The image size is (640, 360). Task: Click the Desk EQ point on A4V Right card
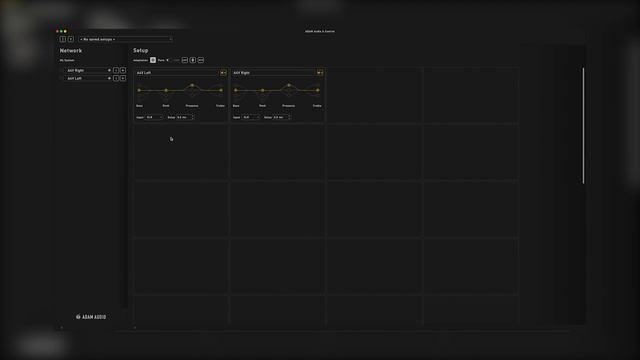pos(262,90)
